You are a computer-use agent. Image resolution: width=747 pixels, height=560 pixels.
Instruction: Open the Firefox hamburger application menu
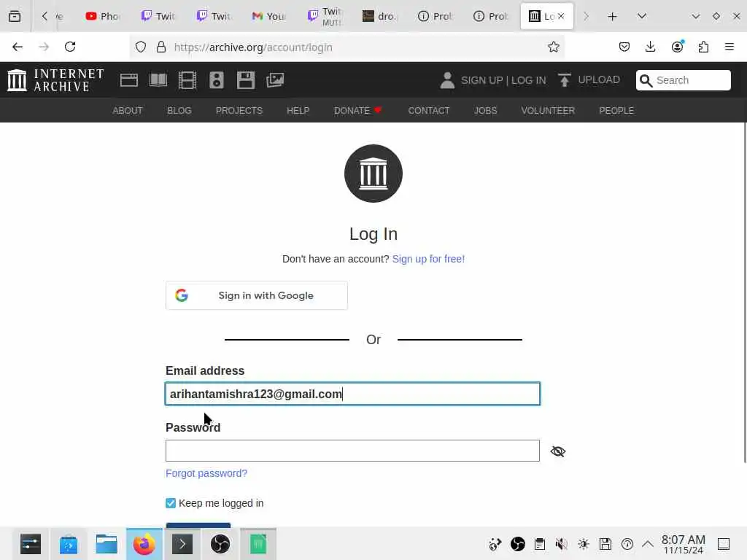(x=729, y=47)
